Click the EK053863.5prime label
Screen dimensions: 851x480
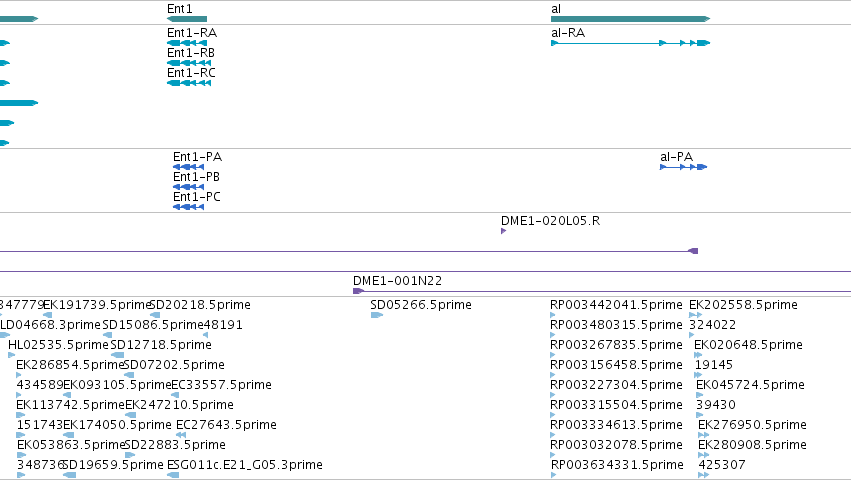[71, 445]
